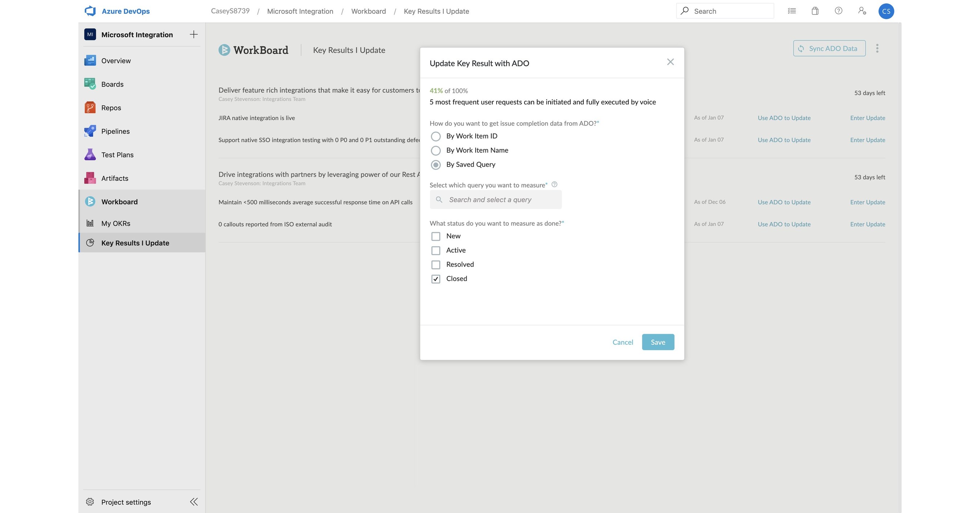Open user profile settings icon

[x=862, y=11]
